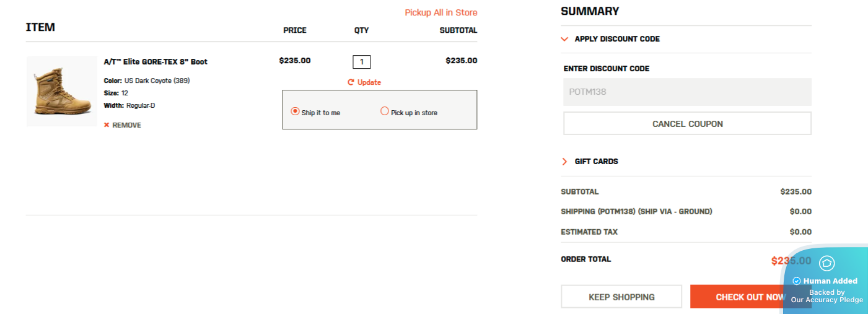Viewport: 868px width, 314px height.
Task: Click the Update quantity text link
Action: click(369, 82)
